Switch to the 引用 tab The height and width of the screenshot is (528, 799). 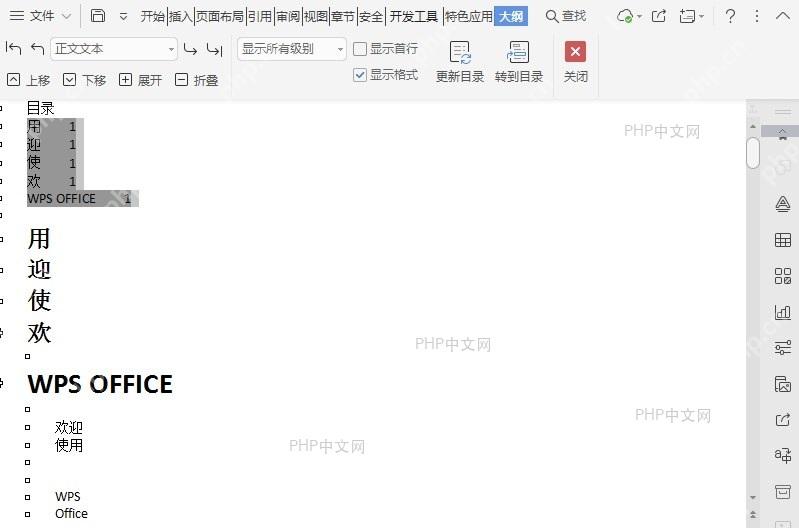click(x=260, y=16)
